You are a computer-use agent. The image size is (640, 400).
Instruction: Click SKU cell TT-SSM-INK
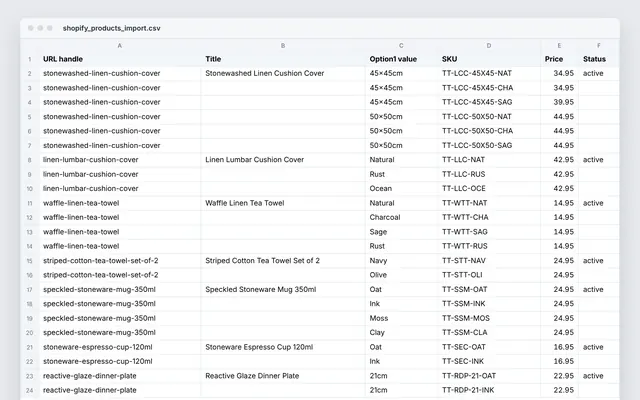coord(489,304)
